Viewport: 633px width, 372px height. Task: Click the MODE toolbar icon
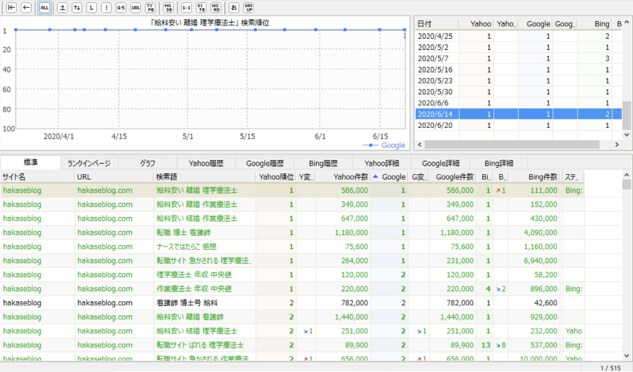point(168,8)
